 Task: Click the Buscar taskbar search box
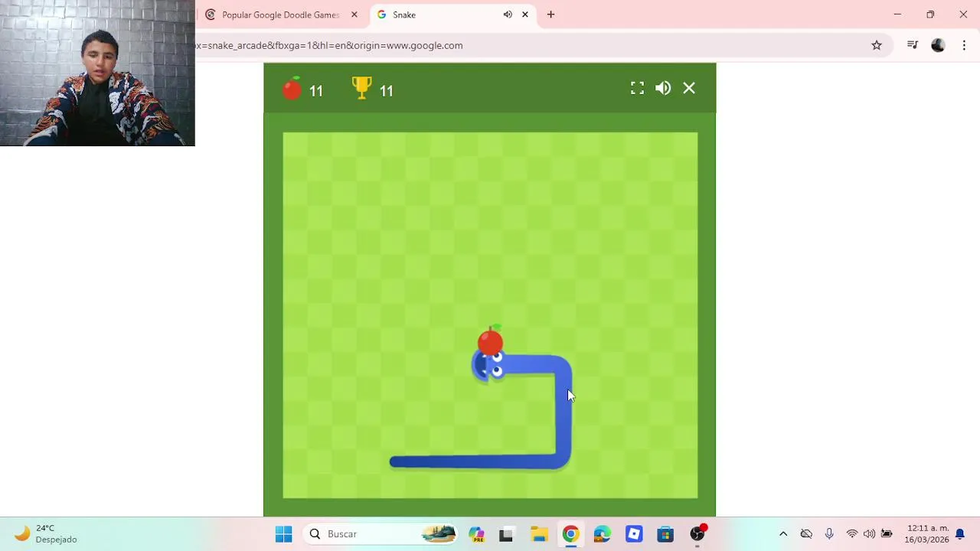click(x=381, y=534)
